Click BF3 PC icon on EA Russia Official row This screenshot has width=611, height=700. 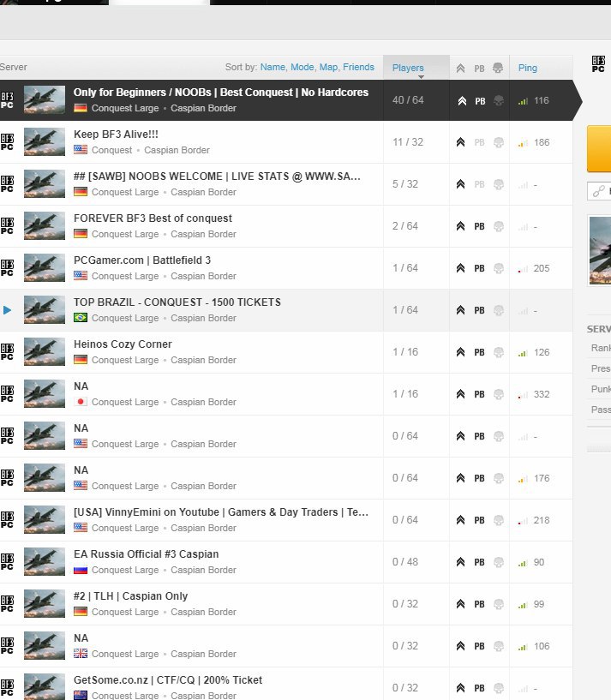click(7, 561)
